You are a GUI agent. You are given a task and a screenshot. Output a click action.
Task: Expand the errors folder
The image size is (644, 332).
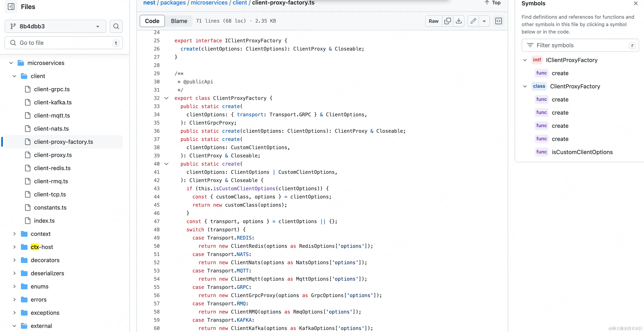tap(14, 299)
